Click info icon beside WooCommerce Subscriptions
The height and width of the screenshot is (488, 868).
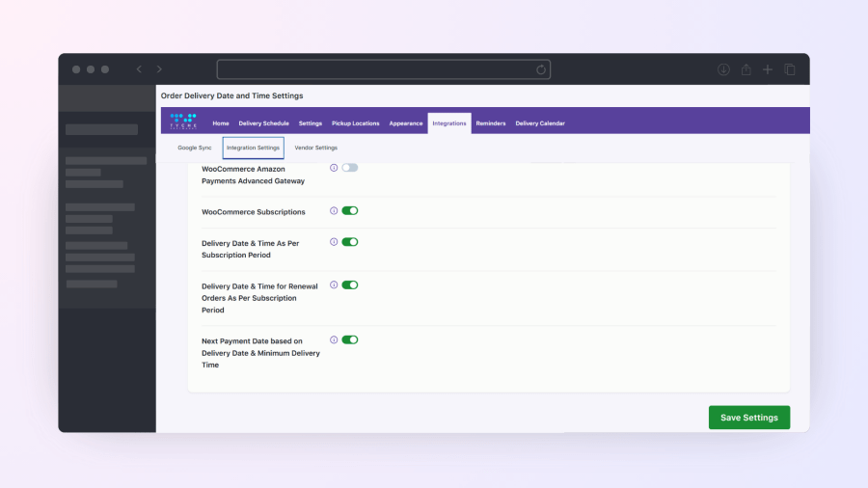coord(334,210)
